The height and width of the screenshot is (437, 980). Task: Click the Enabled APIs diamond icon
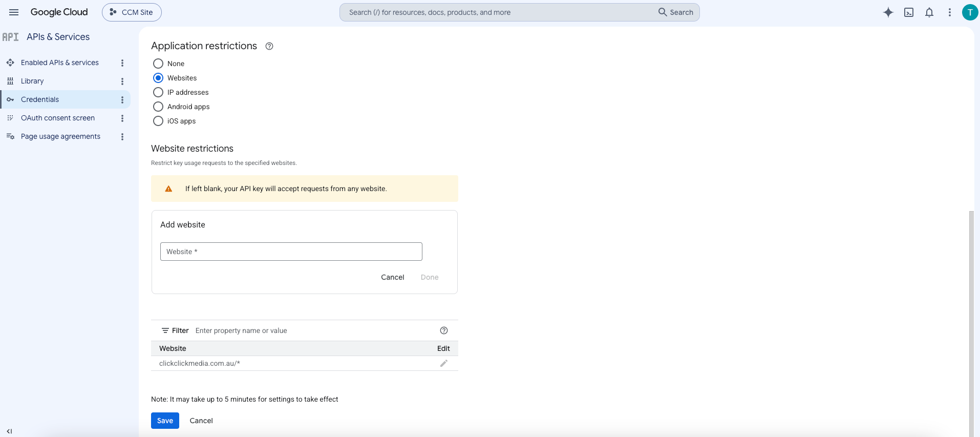(x=10, y=63)
